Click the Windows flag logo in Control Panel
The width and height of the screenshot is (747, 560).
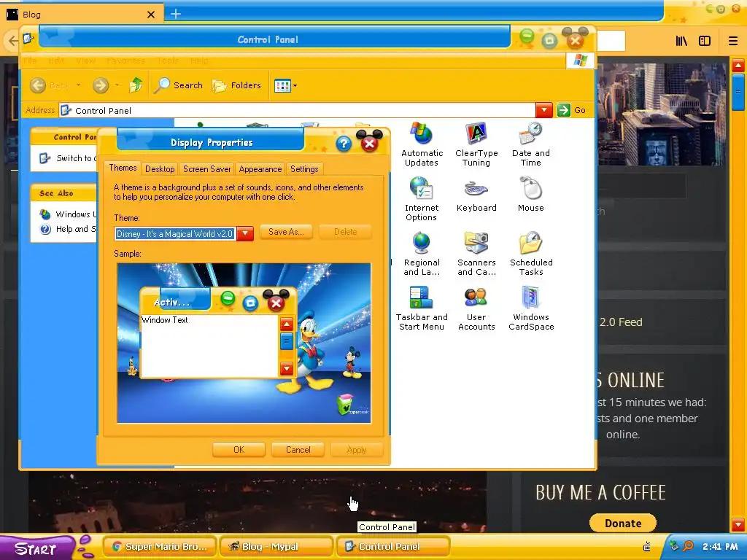(x=580, y=61)
